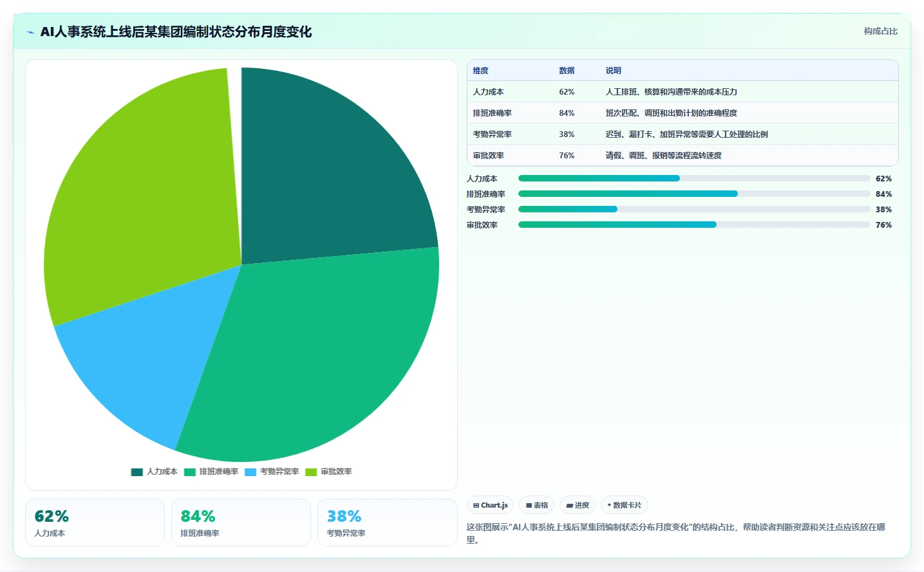
Task: Toggle the 考勤异常率 legend color box
Action: click(250, 472)
